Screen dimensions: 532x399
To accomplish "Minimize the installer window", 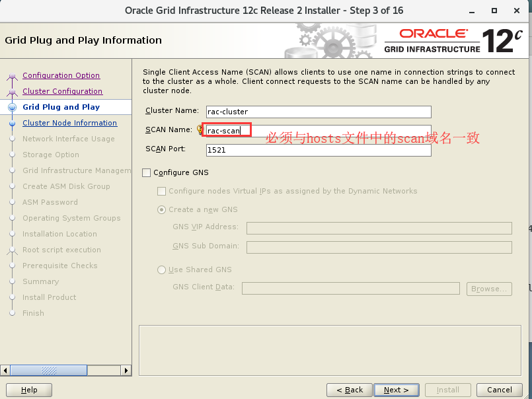I will click(472, 11).
